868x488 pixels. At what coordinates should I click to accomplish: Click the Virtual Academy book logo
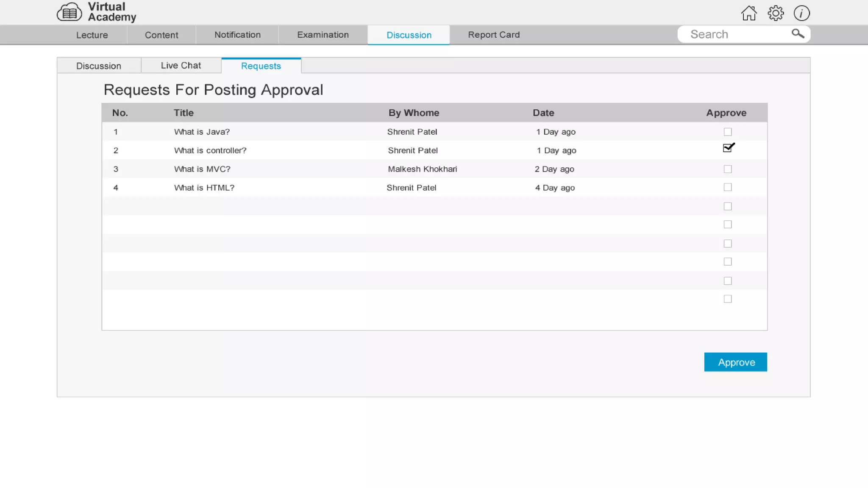tap(69, 12)
